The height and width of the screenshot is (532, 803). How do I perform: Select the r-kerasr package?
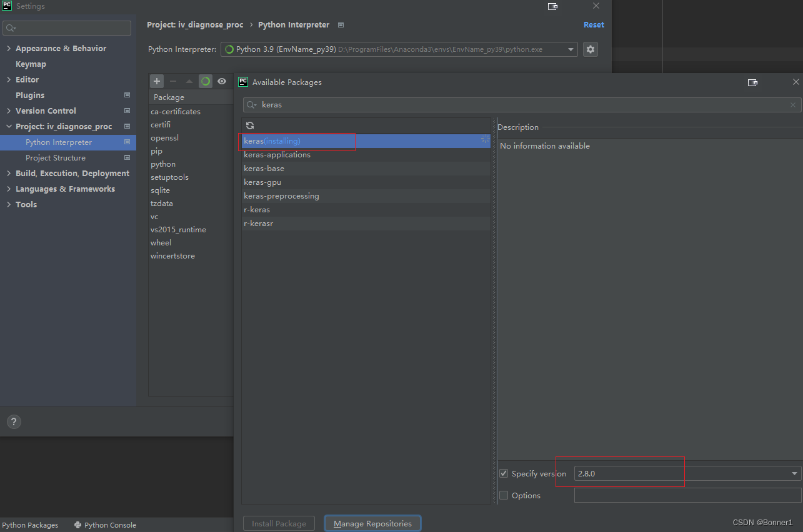click(366, 224)
